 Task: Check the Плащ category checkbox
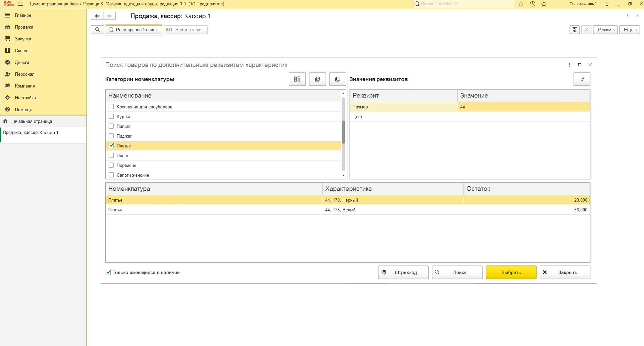(x=111, y=155)
